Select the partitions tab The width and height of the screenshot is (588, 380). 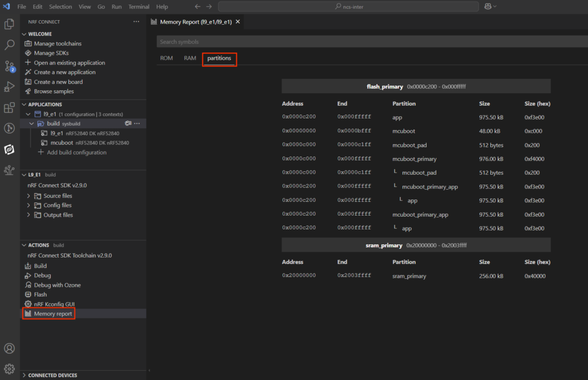pos(219,59)
